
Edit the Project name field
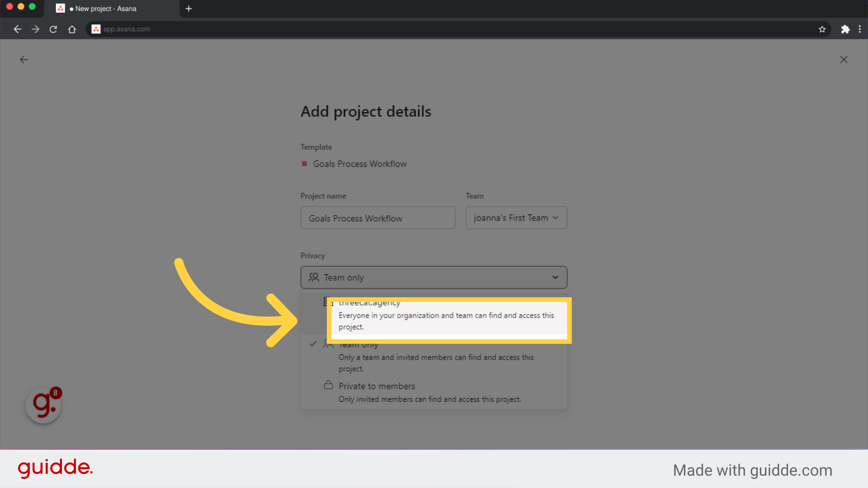tap(378, 218)
